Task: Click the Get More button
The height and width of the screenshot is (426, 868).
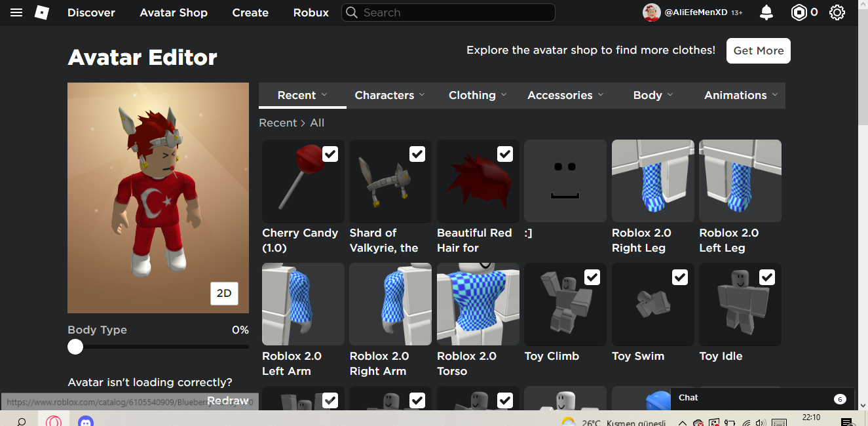Action: 759,50
